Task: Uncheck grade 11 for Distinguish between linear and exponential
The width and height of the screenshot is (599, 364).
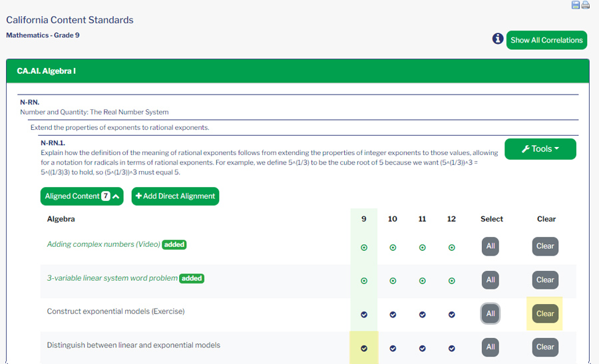Action: (422, 348)
